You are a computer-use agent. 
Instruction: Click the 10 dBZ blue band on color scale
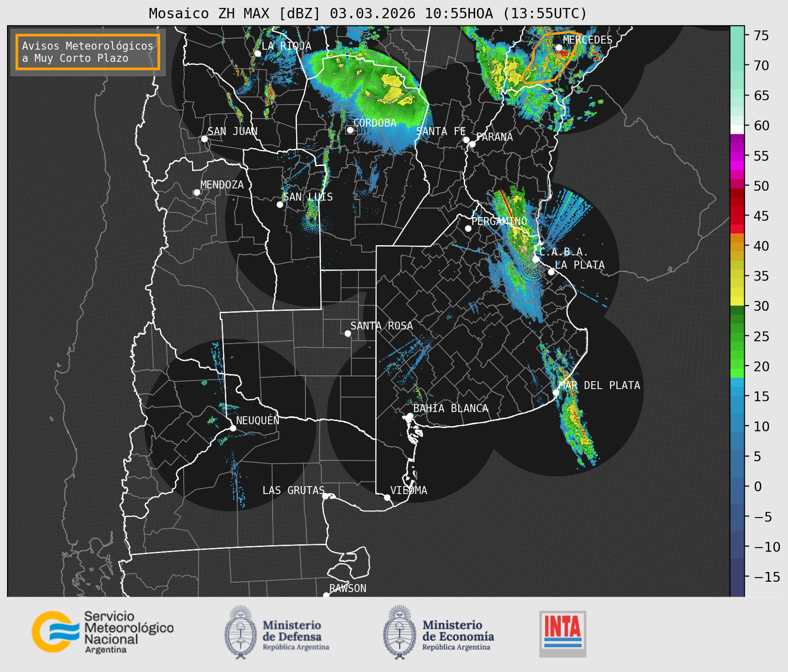pyautogui.click(x=737, y=426)
